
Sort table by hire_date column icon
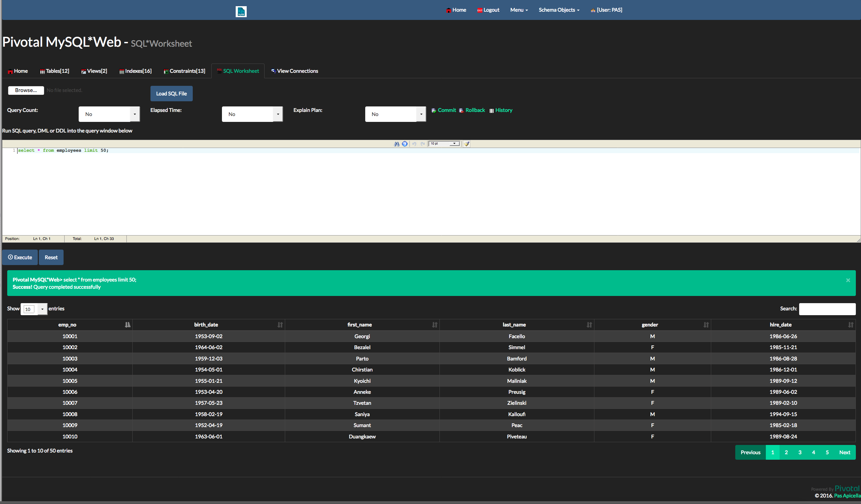851,325
